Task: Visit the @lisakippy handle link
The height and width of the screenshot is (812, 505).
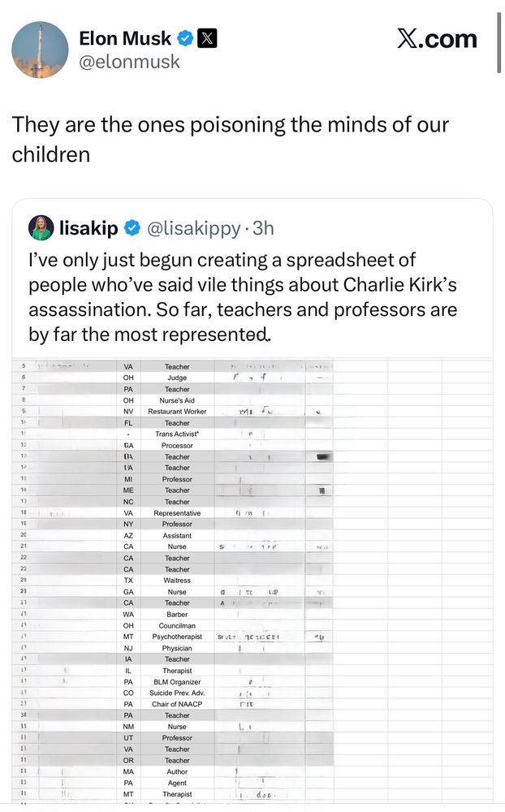Action: coord(193,229)
